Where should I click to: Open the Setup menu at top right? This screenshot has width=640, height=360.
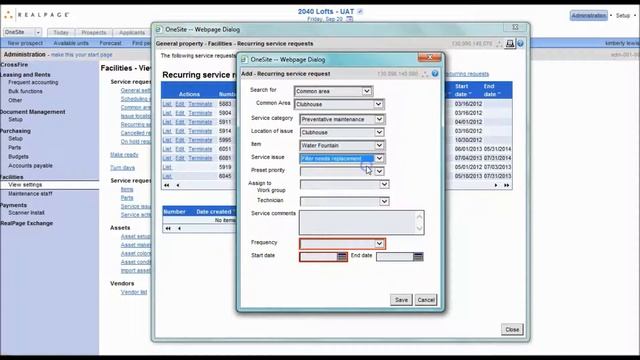point(623,16)
